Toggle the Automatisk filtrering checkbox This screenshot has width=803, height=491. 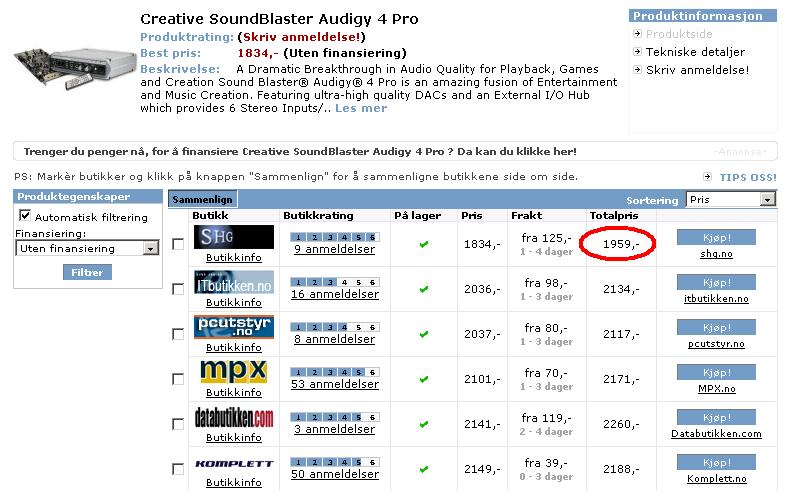25,216
